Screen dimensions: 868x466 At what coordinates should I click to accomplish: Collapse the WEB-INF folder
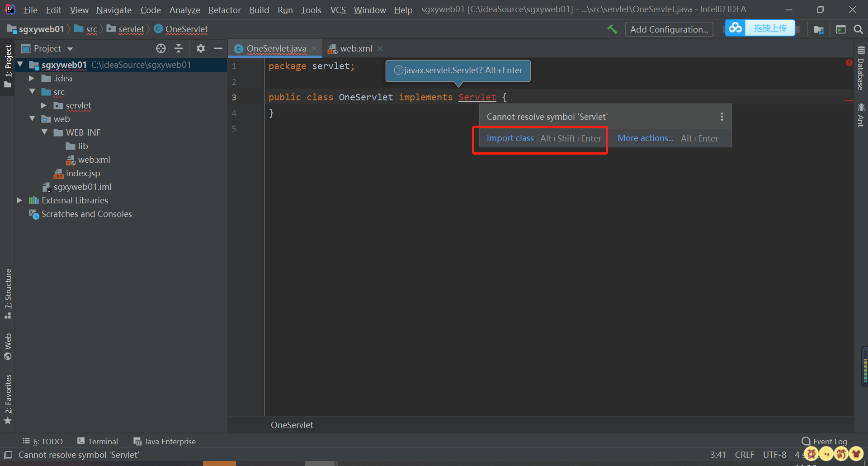click(x=44, y=132)
